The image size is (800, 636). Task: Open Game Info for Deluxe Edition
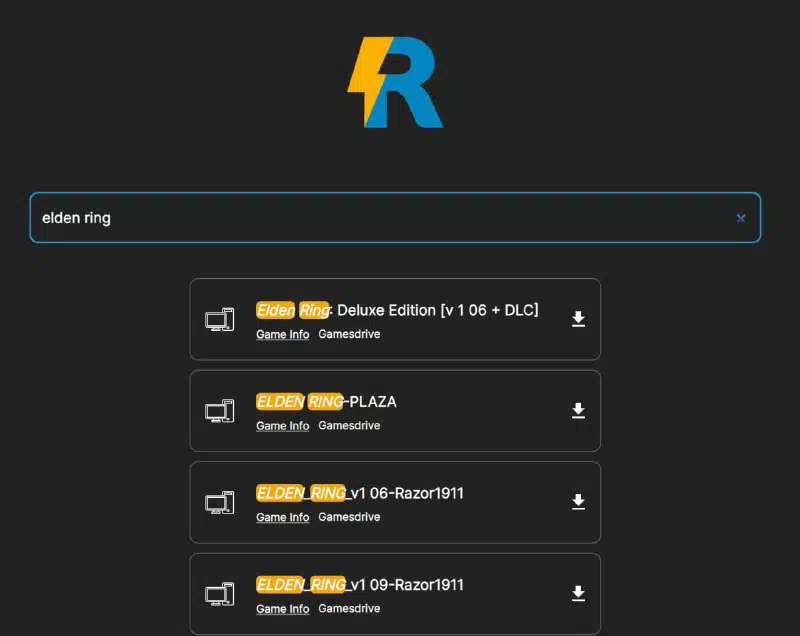(x=283, y=335)
